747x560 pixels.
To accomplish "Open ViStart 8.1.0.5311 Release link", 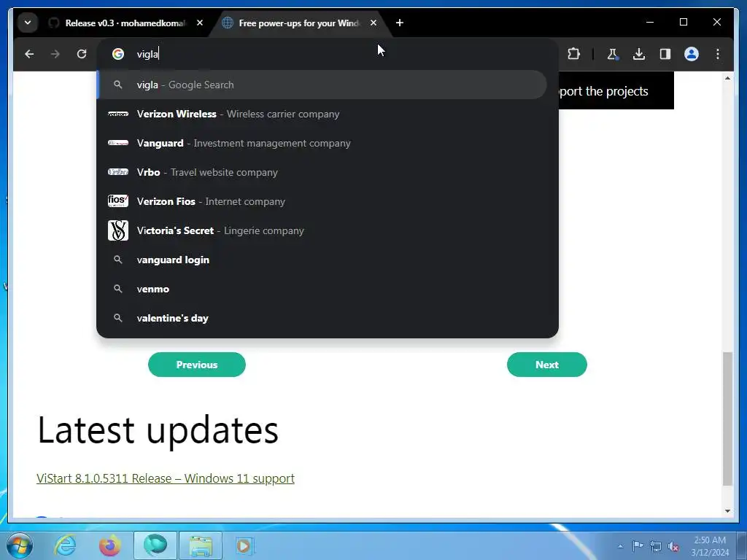I will pyautogui.click(x=166, y=478).
